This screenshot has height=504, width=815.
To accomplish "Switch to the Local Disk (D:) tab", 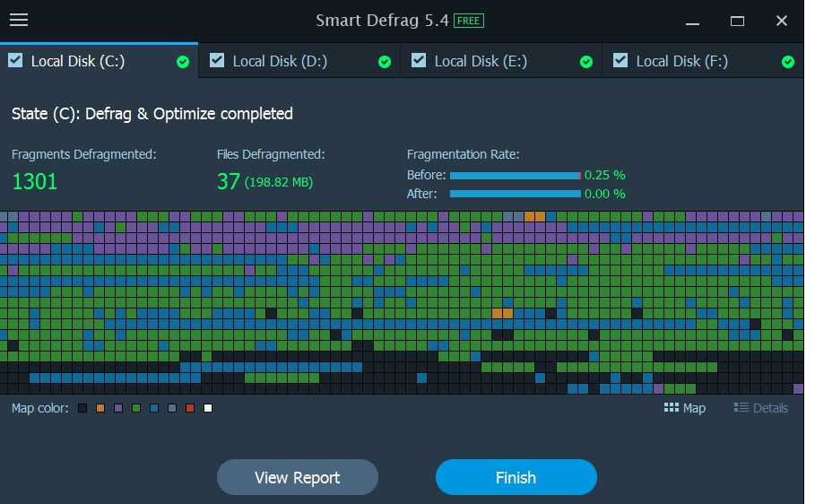I will coord(299,61).
